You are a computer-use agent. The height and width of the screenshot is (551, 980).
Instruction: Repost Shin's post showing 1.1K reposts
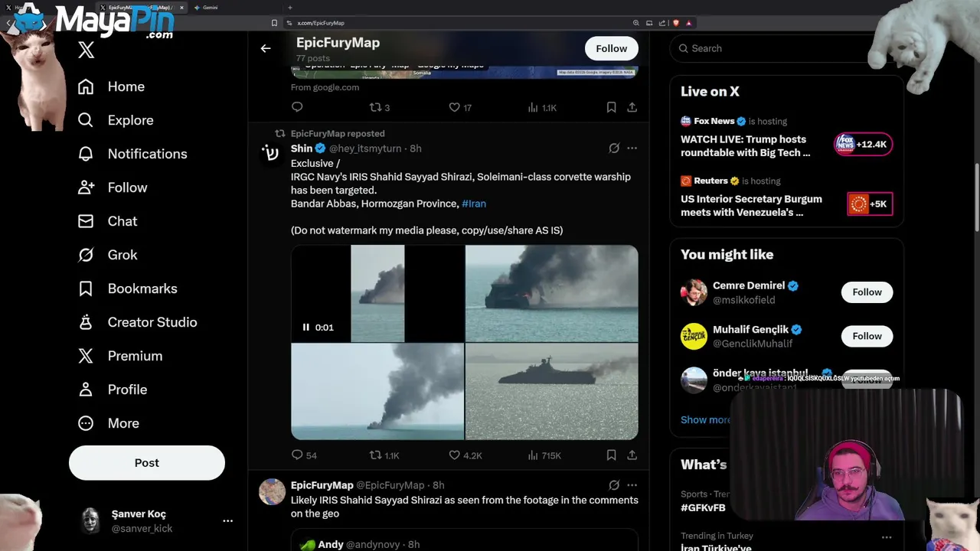[x=384, y=455]
